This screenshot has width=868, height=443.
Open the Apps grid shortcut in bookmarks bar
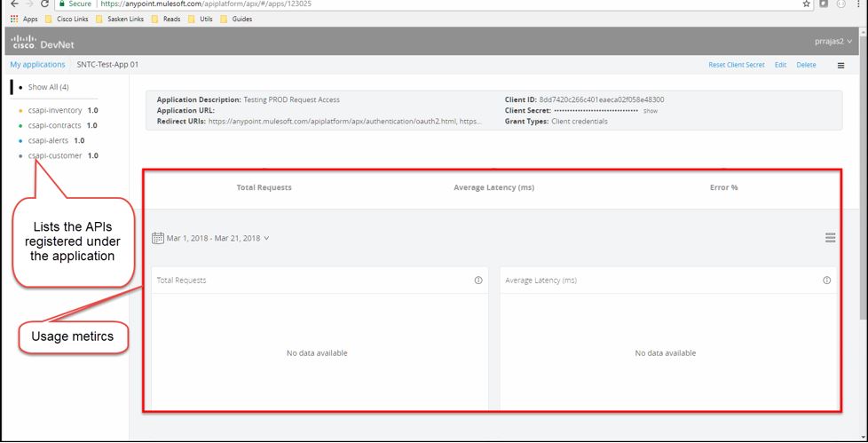[24, 19]
